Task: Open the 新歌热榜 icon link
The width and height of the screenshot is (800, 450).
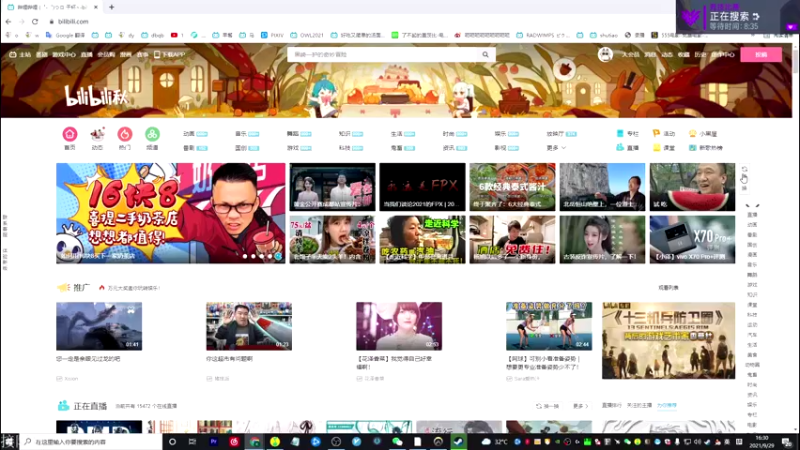Action: [706, 148]
